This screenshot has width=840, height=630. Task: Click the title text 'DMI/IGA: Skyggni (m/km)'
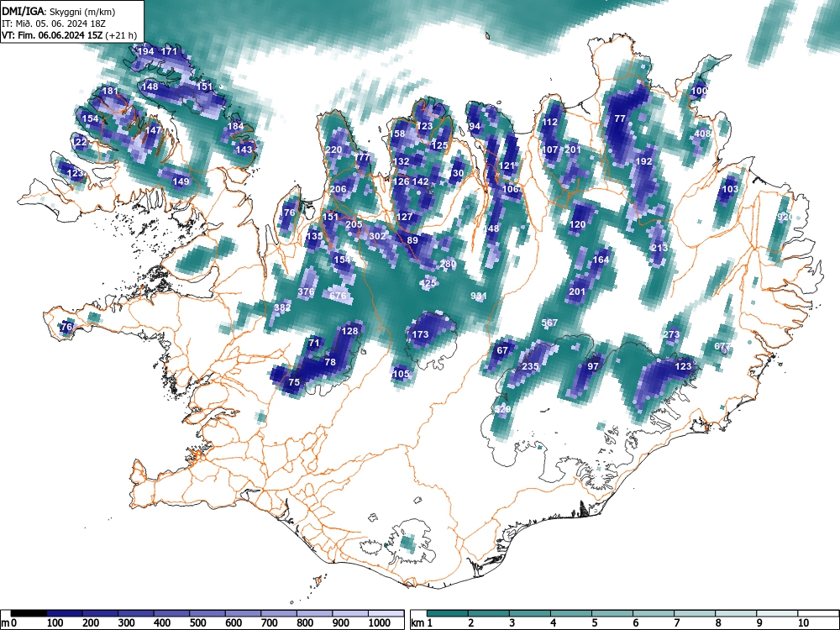point(59,11)
